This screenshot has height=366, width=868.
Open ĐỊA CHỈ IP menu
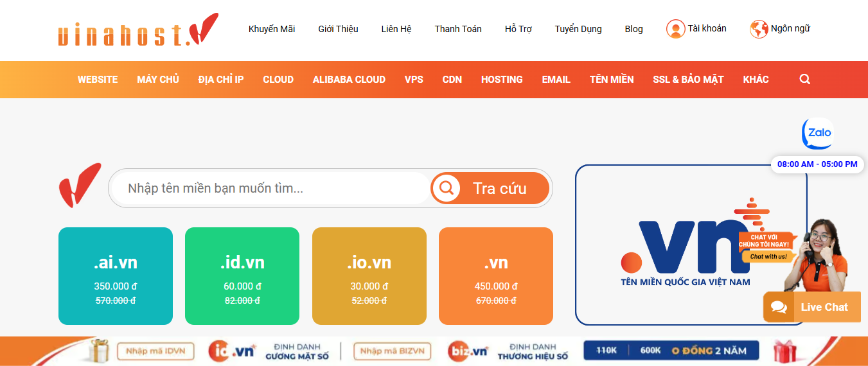tap(221, 80)
